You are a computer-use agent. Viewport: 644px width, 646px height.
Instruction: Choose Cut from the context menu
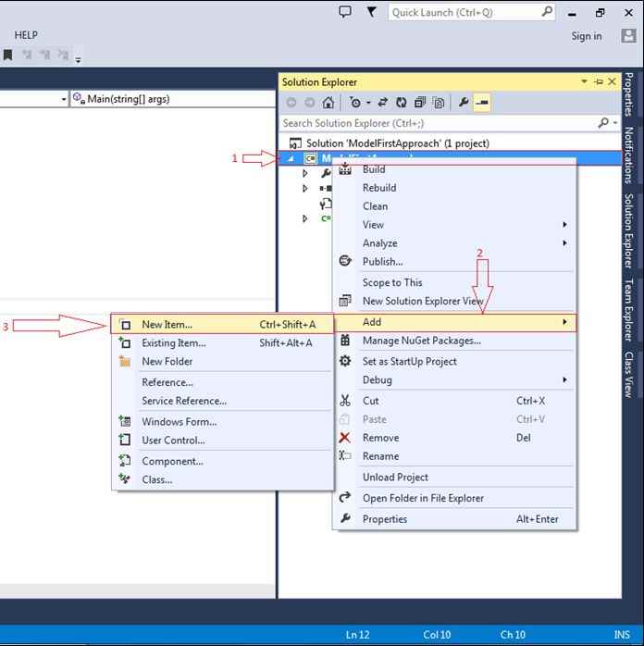[454, 401]
